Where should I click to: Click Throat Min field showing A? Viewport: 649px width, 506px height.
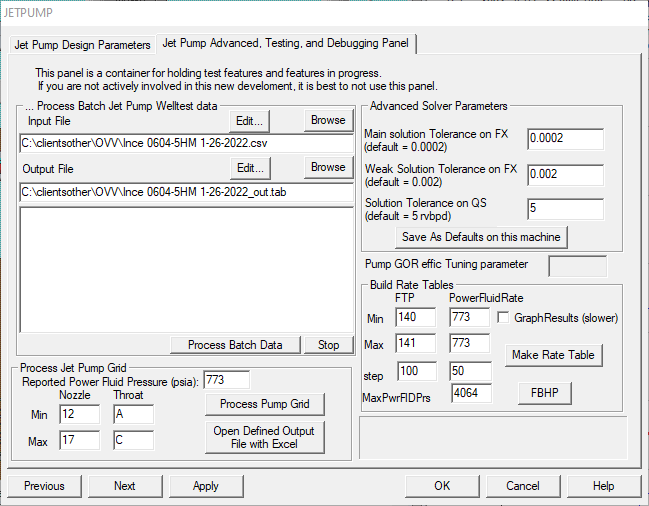133,414
